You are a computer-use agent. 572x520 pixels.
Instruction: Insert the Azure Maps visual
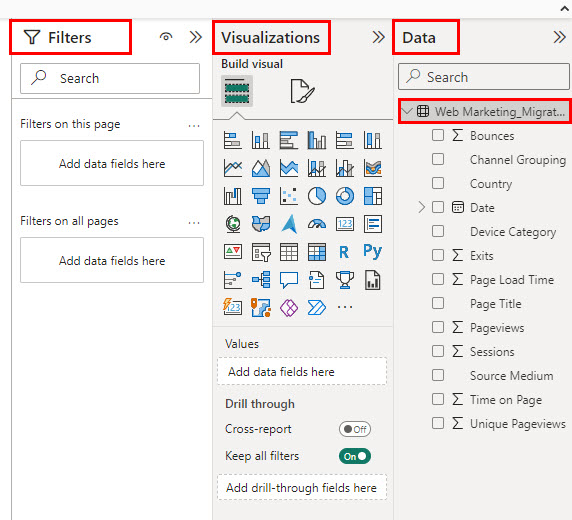pos(289,224)
